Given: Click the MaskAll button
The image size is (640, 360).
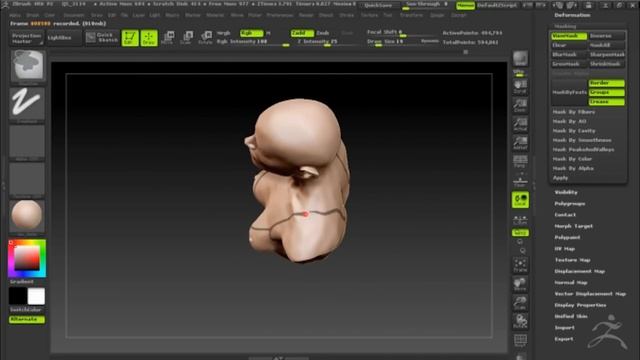Looking at the screenshot, I should click(x=607, y=45).
